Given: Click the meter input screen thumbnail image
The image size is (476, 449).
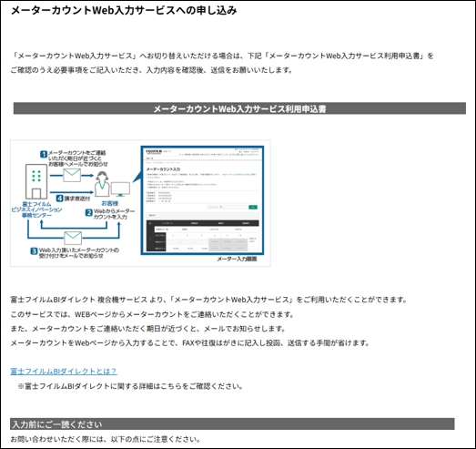Looking at the screenshot, I should tap(202, 200).
